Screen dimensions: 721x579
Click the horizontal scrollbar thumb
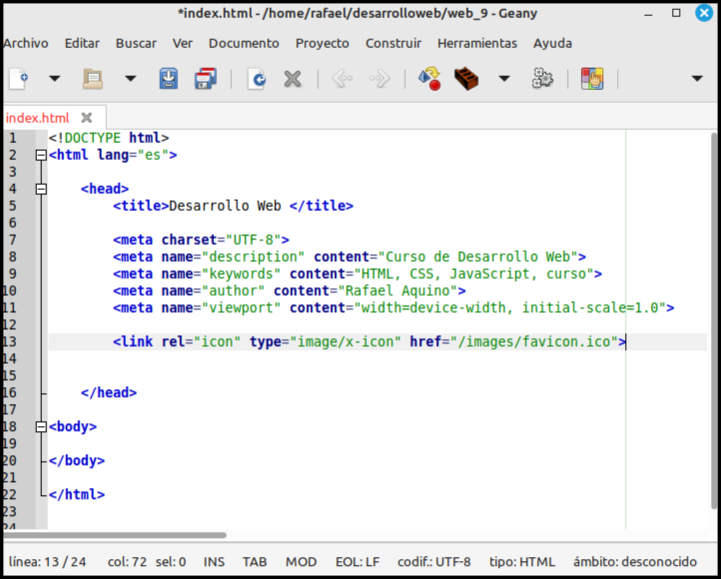coord(114,535)
